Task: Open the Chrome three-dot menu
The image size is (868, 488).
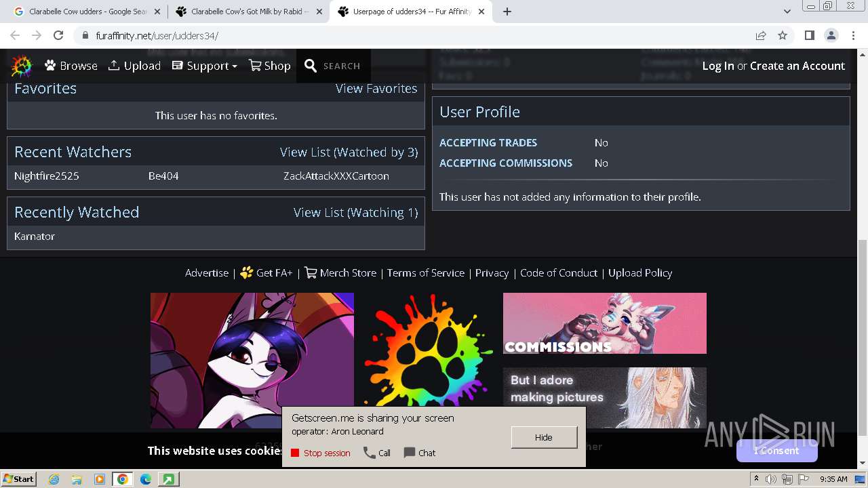Action: [852, 35]
